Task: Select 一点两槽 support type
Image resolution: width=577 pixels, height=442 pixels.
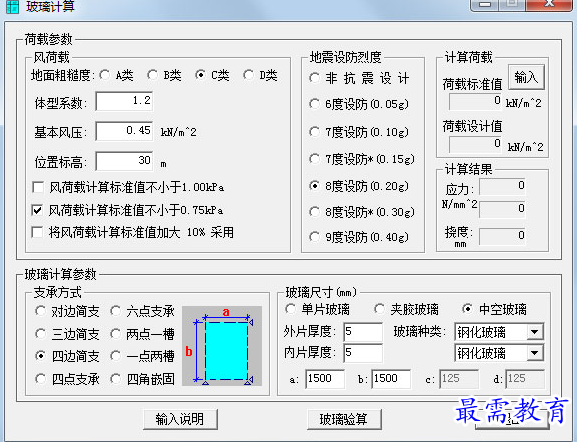Action: pyautogui.click(x=116, y=356)
